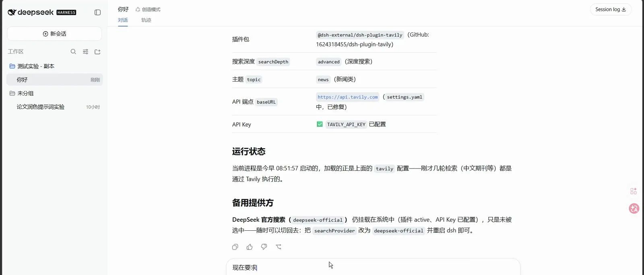Click the 你好 title in the header

tap(123, 9)
